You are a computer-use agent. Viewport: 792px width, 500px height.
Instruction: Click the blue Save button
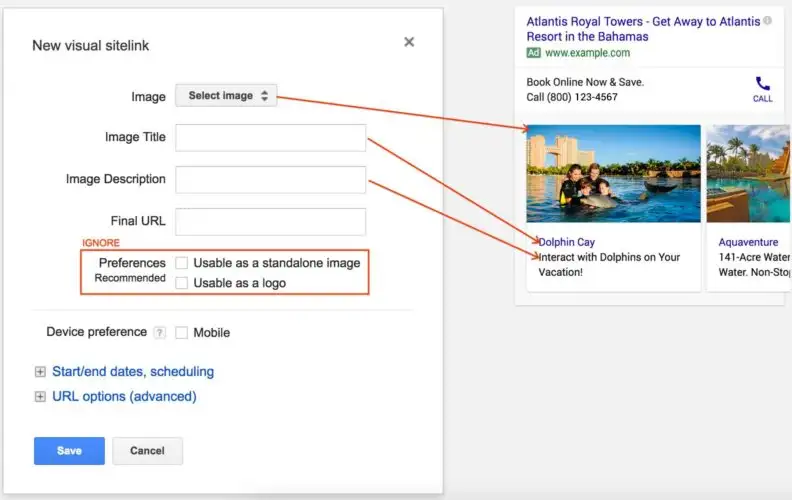pos(69,451)
